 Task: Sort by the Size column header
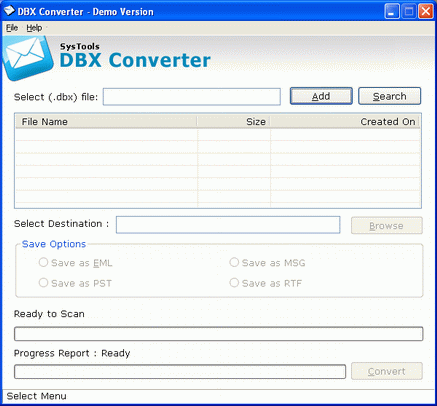point(234,122)
